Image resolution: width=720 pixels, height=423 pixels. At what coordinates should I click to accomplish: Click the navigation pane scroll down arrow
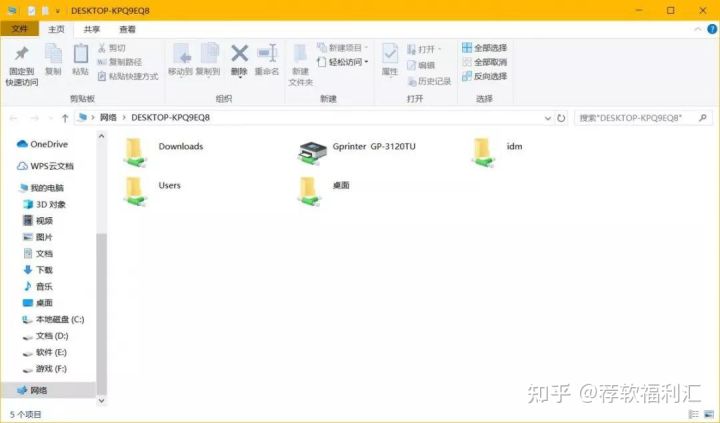101,400
